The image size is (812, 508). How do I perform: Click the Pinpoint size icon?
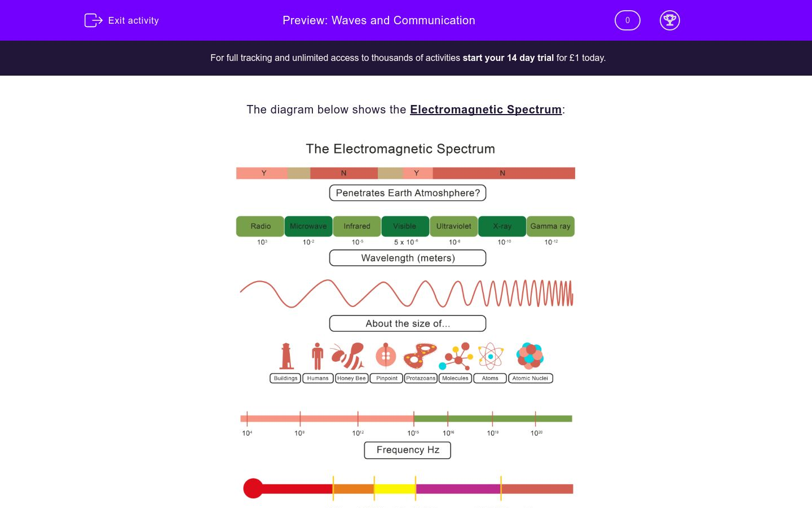coord(386,356)
